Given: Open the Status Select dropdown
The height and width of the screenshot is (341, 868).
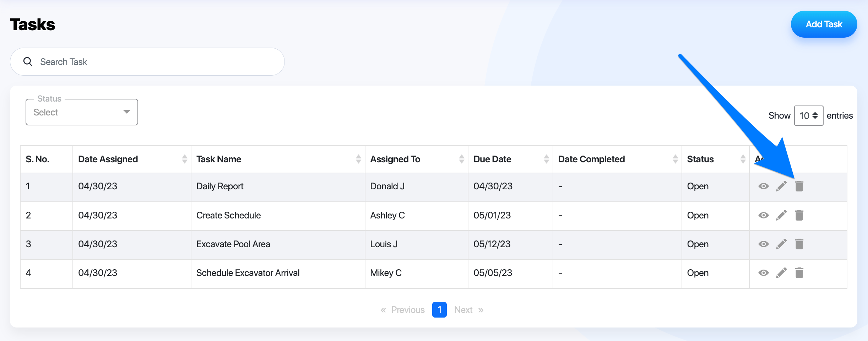Looking at the screenshot, I should pyautogui.click(x=82, y=112).
